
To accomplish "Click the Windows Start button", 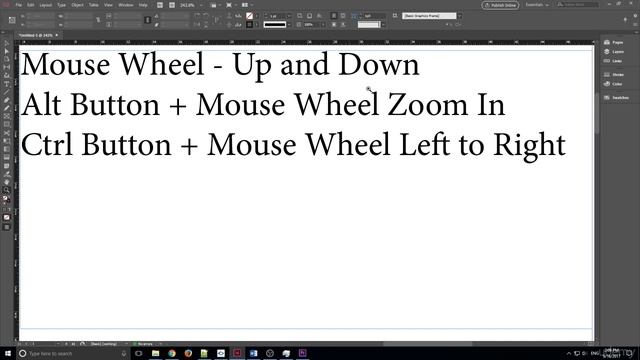I will 8,353.
